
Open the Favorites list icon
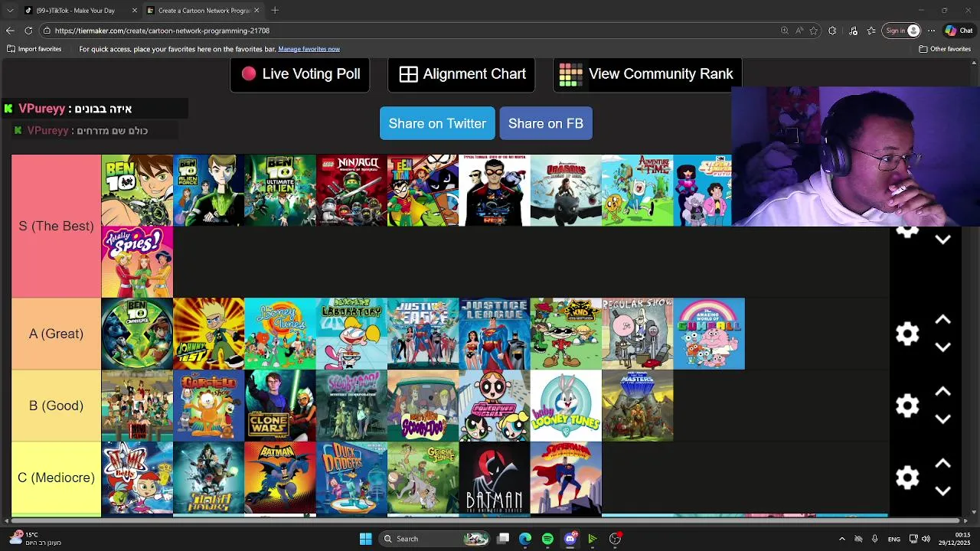point(871,31)
